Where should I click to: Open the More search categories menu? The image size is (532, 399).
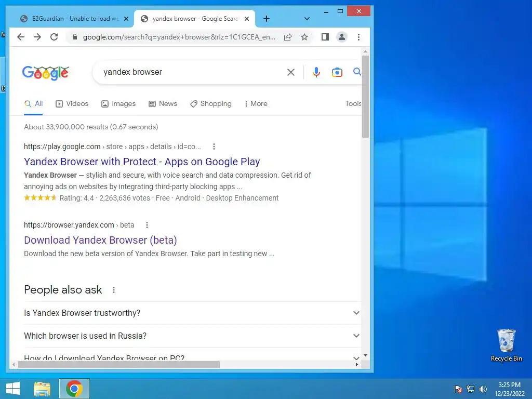pyautogui.click(x=256, y=104)
